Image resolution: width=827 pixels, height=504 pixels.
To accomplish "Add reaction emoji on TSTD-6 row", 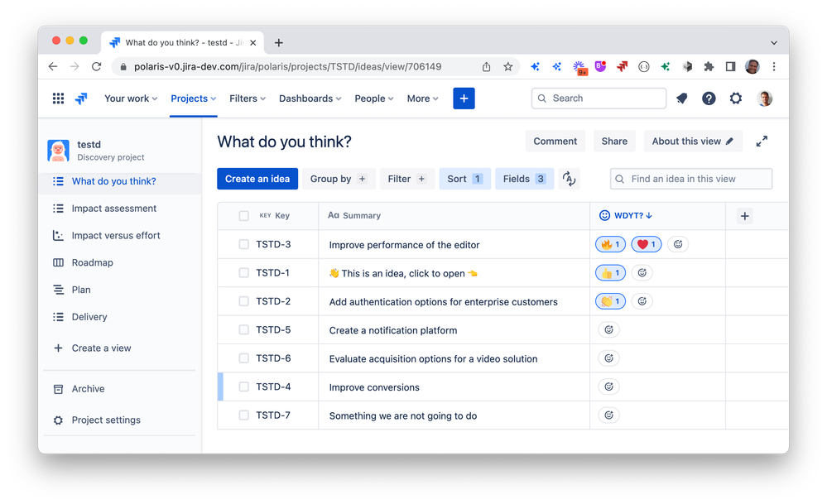I will (608, 358).
